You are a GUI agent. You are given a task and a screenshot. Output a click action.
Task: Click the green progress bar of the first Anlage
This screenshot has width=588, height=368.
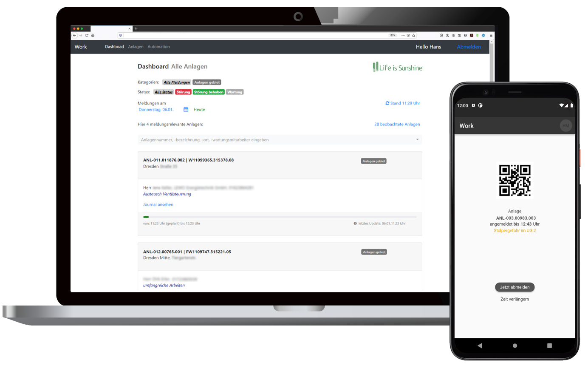click(x=146, y=217)
